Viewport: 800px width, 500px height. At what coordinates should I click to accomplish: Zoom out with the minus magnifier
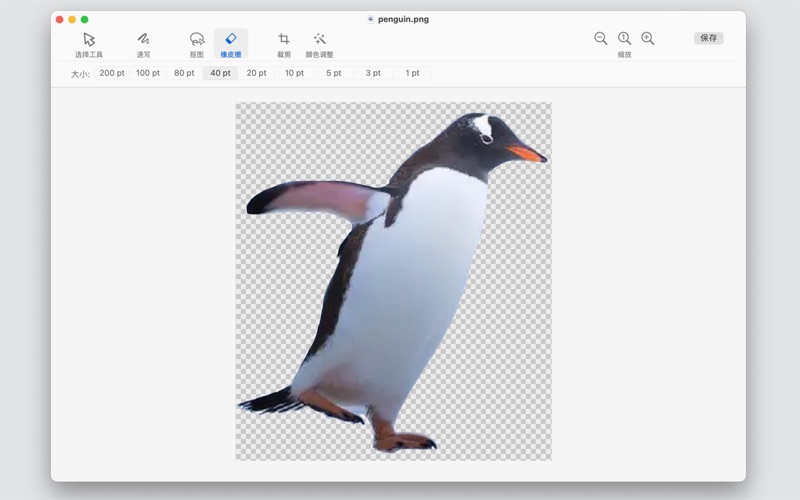click(601, 38)
